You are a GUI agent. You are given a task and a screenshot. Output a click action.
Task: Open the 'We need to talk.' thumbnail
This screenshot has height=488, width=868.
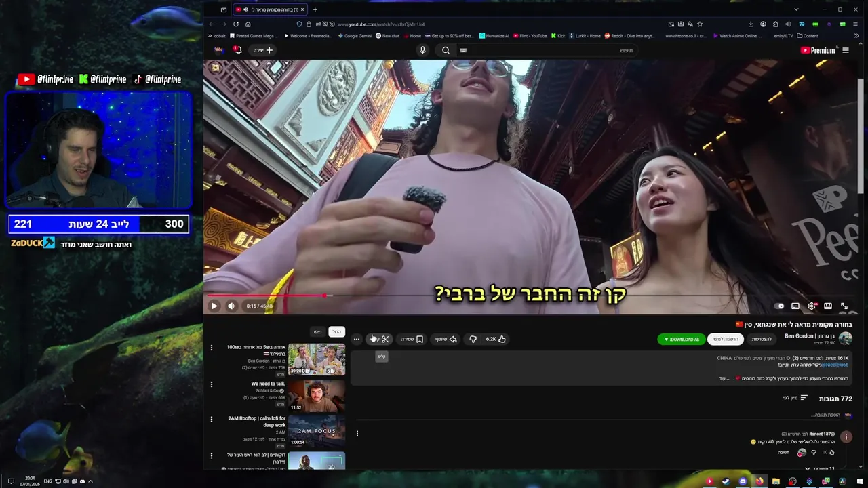(x=317, y=396)
